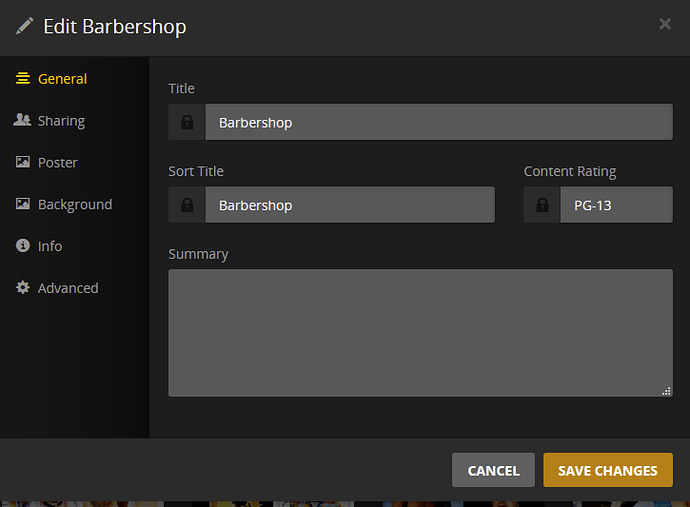Click the Sharing people icon
The width and height of the screenshot is (690, 507).
[22, 120]
